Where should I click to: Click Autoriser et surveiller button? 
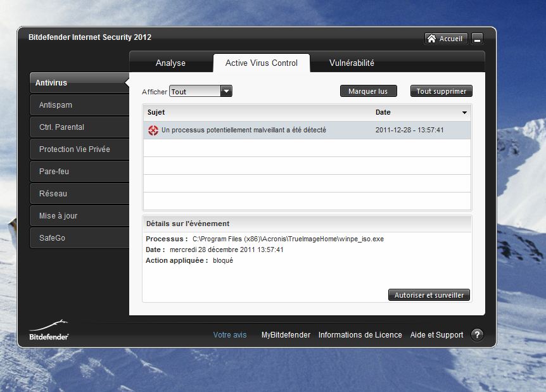click(429, 295)
